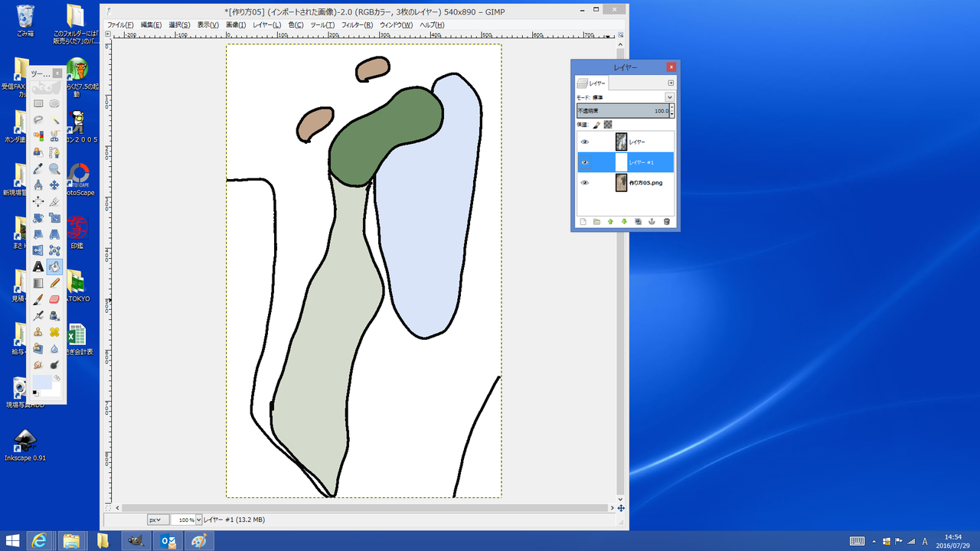The image size is (980, 551).
Task: Open the 色(C) menu
Action: point(296,25)
